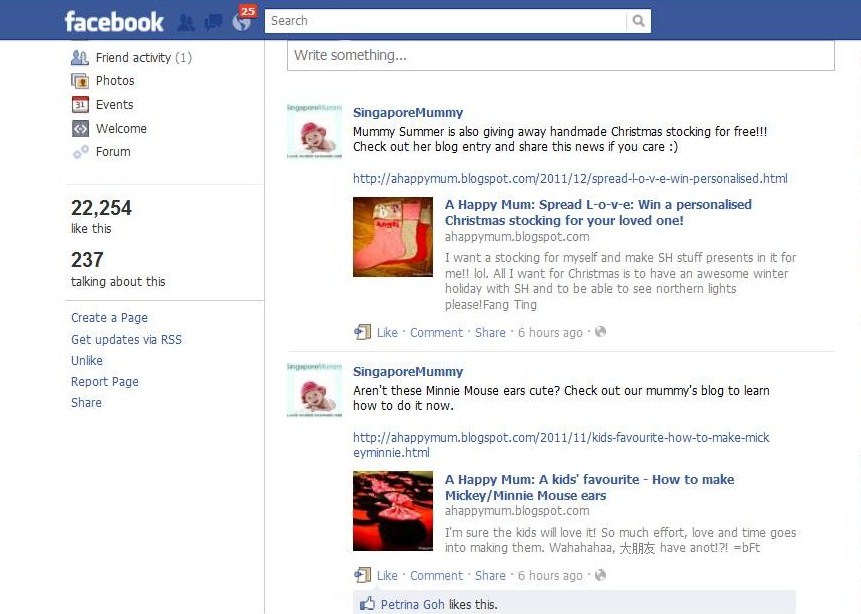Click the Photos sidebar icon
Image resolution: width=861 pixels, height=614 pixels.
click(x=80, y=81)
